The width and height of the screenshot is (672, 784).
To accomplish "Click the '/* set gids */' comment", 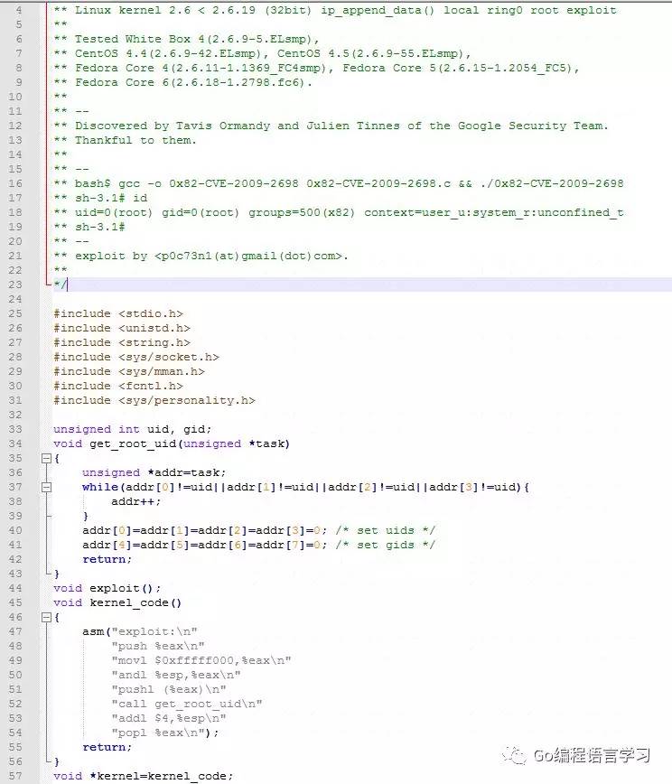I will click(x=386, y=545).
